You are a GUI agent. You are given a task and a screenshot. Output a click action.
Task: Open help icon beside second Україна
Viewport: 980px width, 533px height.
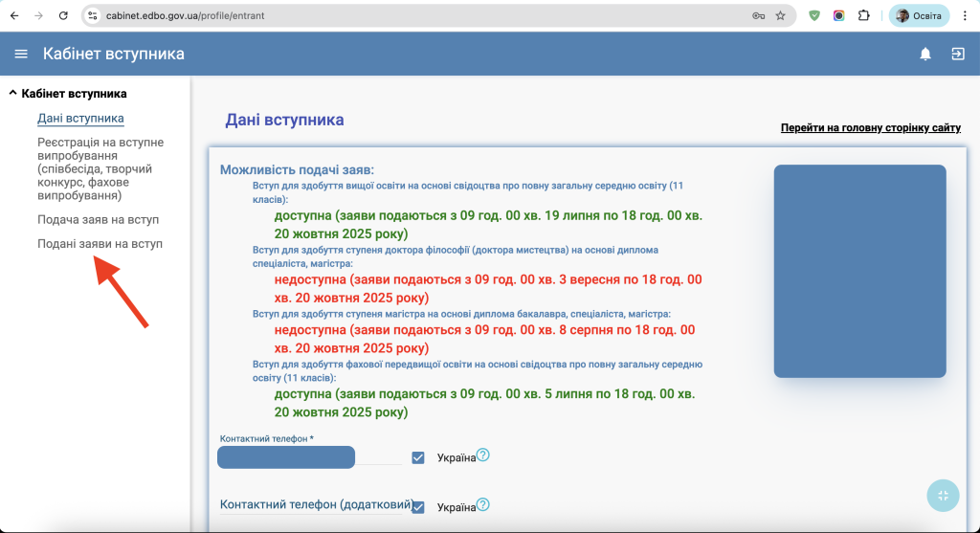483,504
